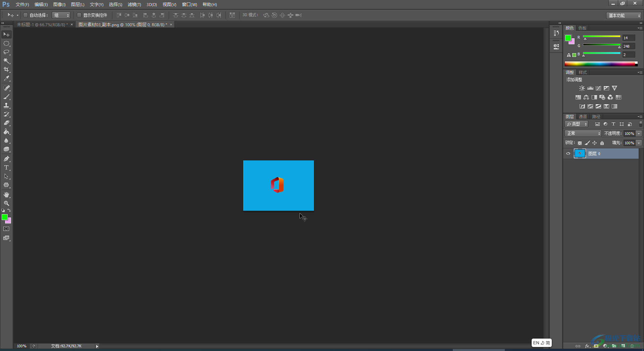Switch to the 路径 tab
The image size is (644, 351).
click(596, 117)
